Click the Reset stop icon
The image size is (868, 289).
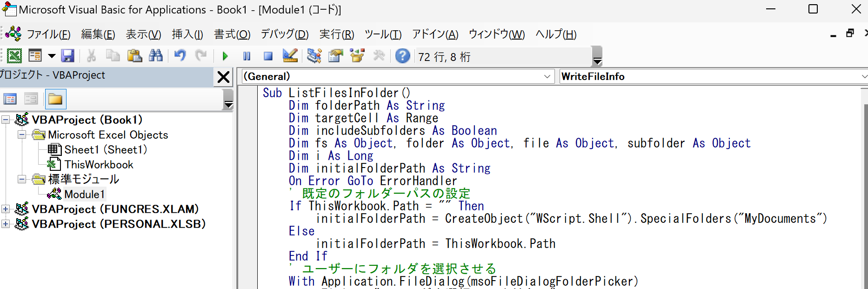pos(268,56)
